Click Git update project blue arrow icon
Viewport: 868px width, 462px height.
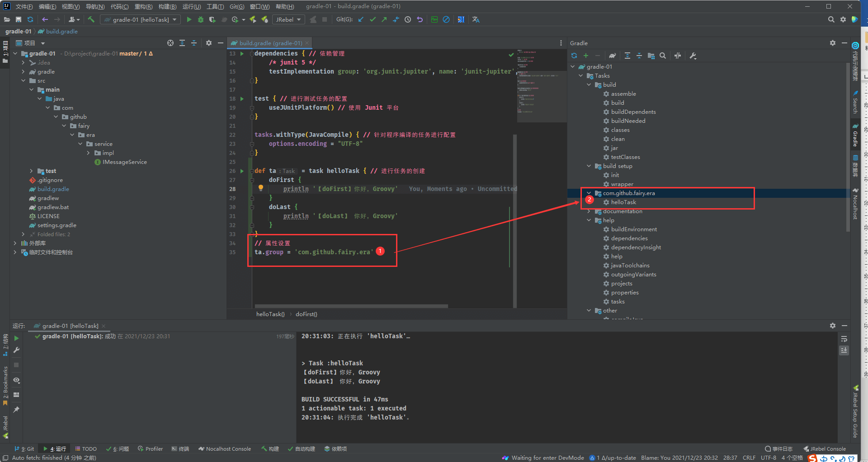(361, 19)
